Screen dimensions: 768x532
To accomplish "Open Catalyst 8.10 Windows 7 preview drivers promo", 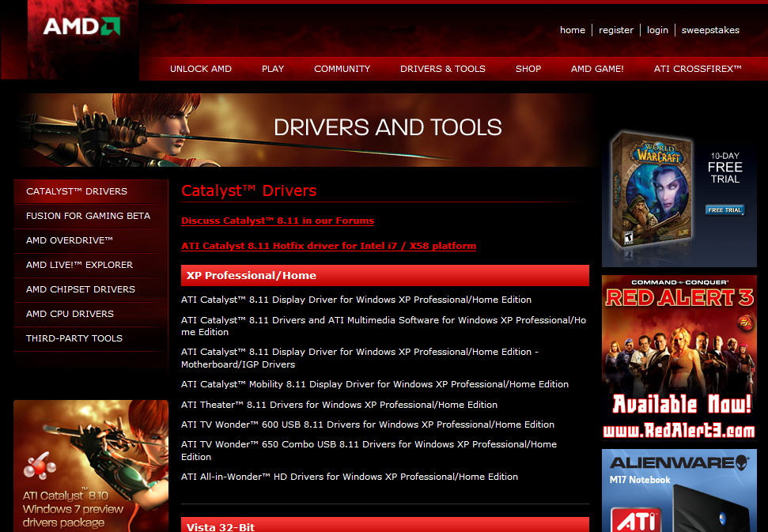I will click(91, 466).
